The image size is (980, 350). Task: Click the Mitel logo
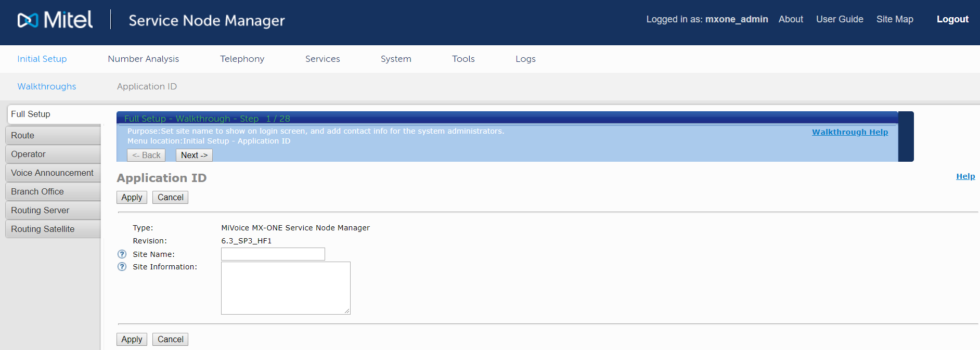coord(55,20)
